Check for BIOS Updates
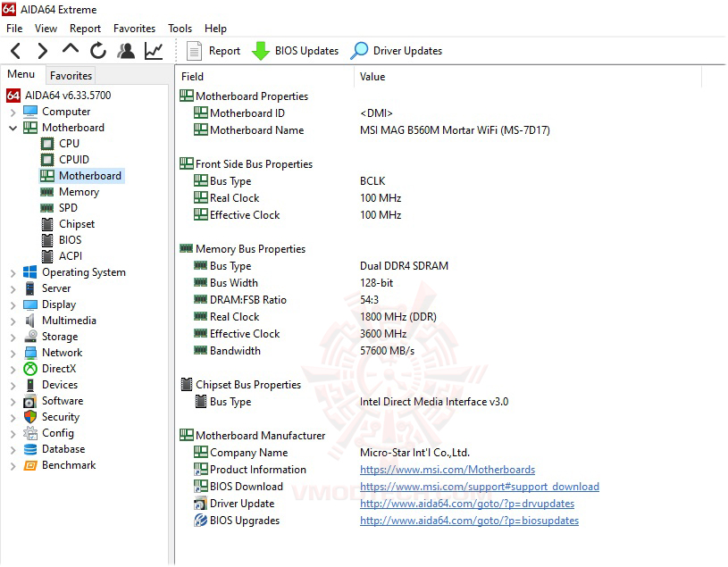The height and width of the screenshot is (567, 728). coord(295,51)
